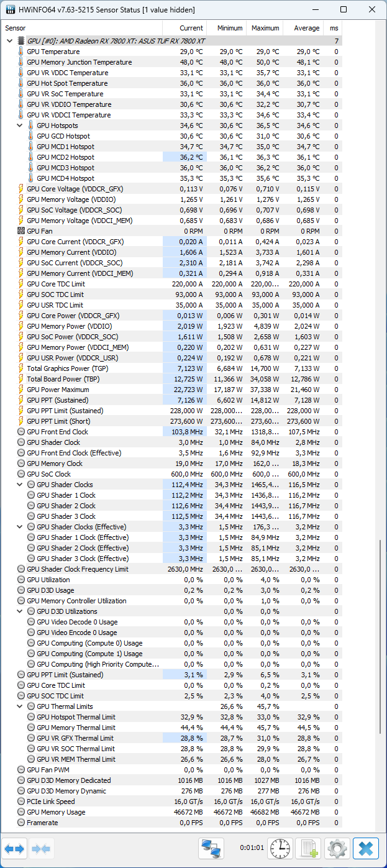Collapse the AMD Radeon RX 7800 XT group
Screen dimensions: 387x868
point(9,41)
